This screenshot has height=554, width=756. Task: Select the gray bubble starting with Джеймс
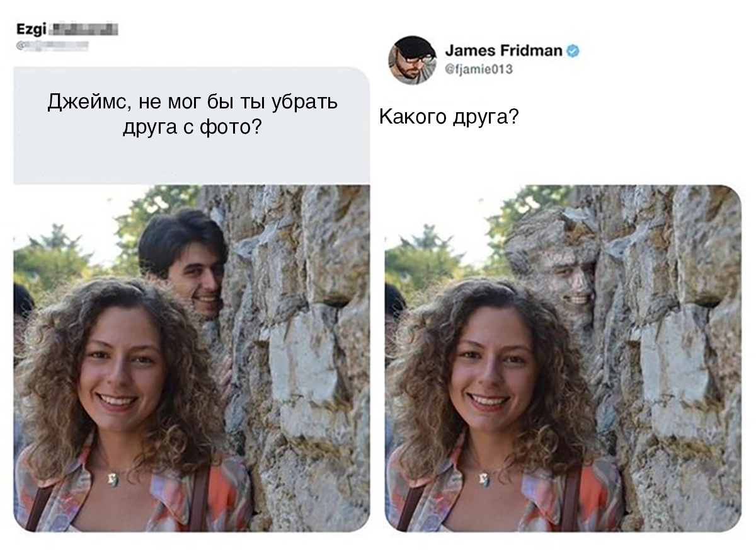coord(192,125)
